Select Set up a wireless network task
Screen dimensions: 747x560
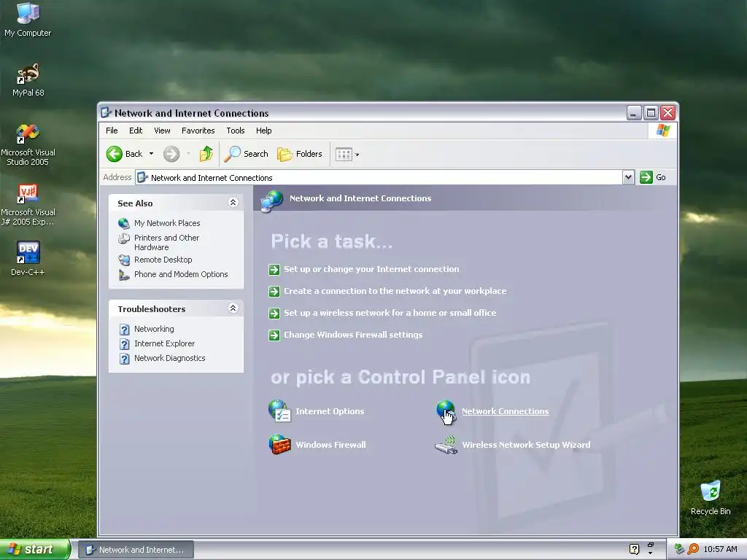point(390,313)
